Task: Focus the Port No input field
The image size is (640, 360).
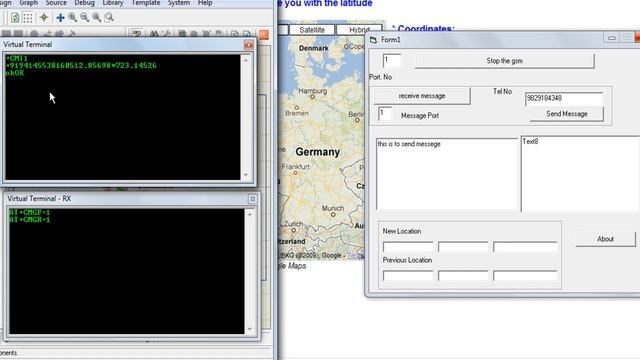Action: [x=391, y=60]
